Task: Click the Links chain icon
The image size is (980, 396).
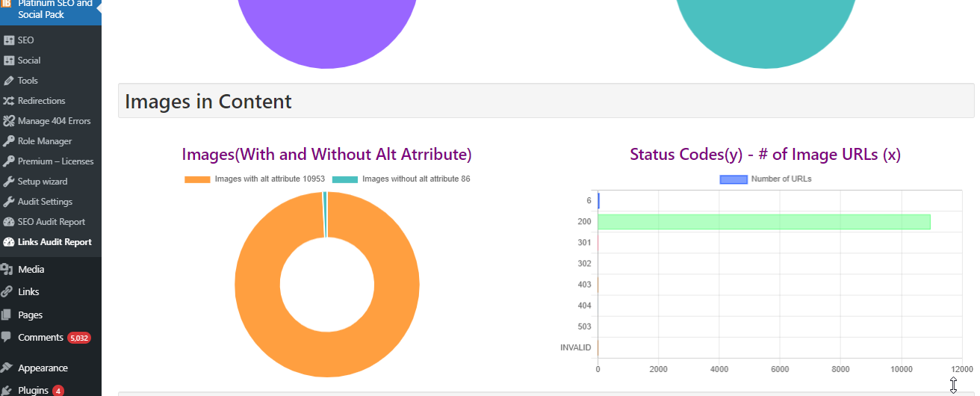Action: click(7, 292)
